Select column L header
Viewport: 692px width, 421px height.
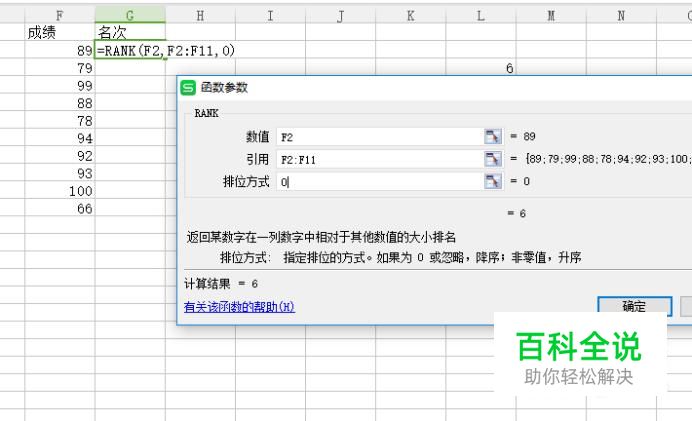481,16
